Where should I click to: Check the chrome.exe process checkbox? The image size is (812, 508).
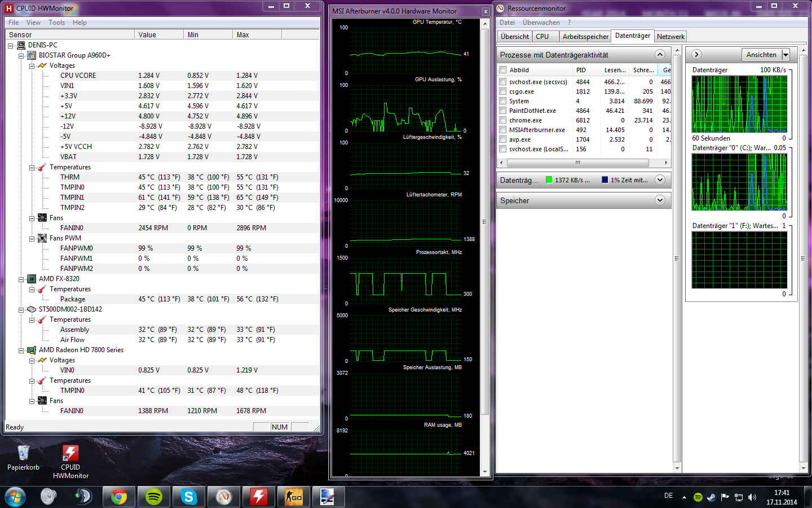(x=502, y=120)
